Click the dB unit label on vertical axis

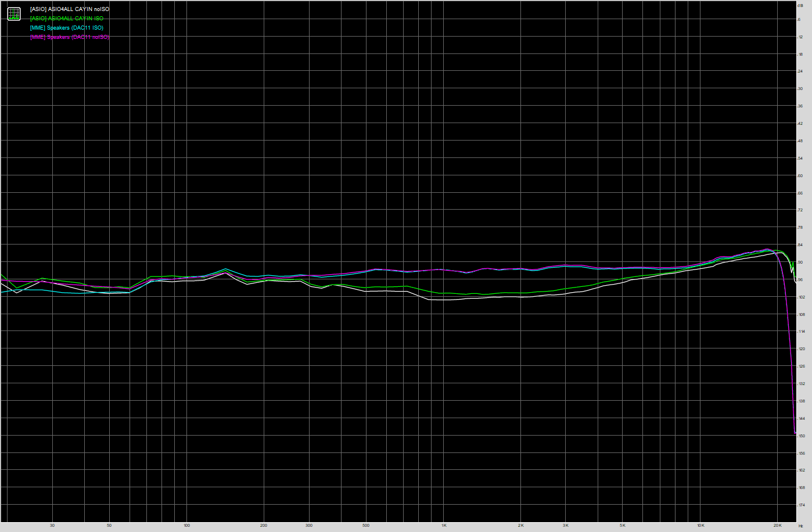coord(800,5)
